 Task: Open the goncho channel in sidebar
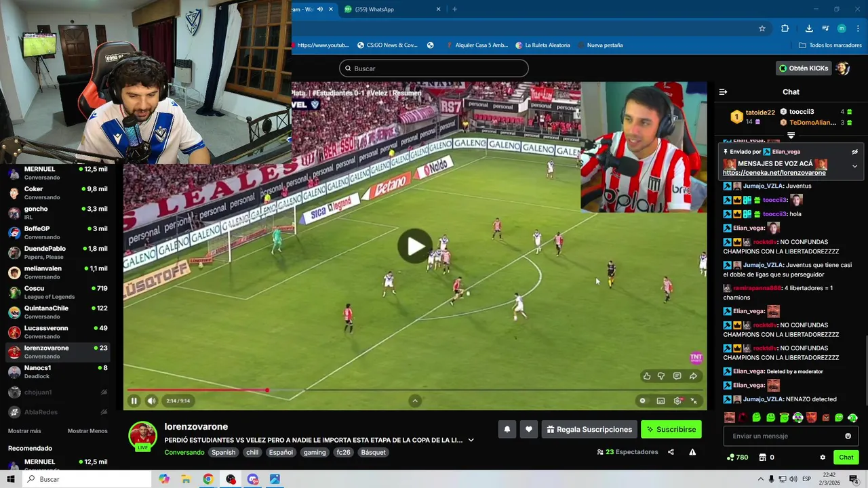coord(58,213)
